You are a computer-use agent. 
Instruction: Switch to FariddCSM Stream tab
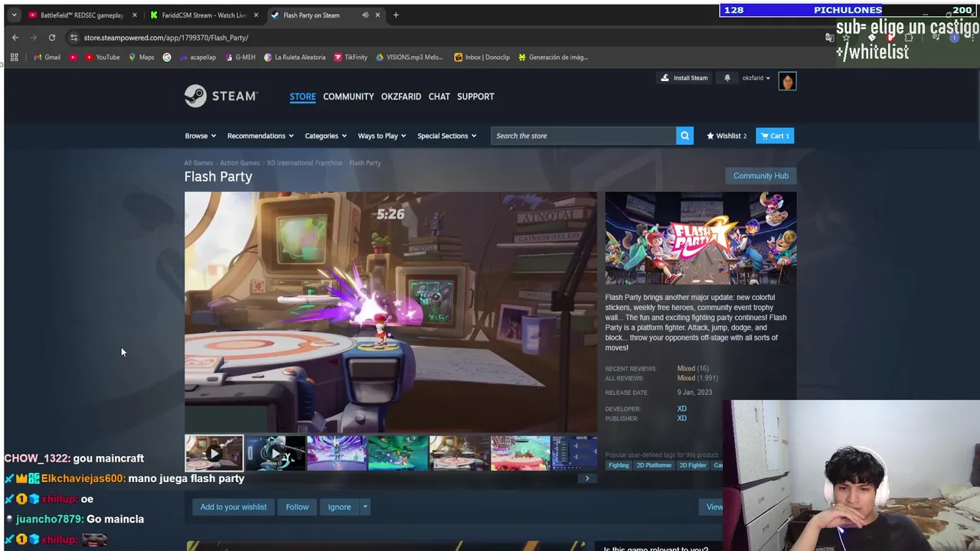pyautogui.click(x=204, y=15)
